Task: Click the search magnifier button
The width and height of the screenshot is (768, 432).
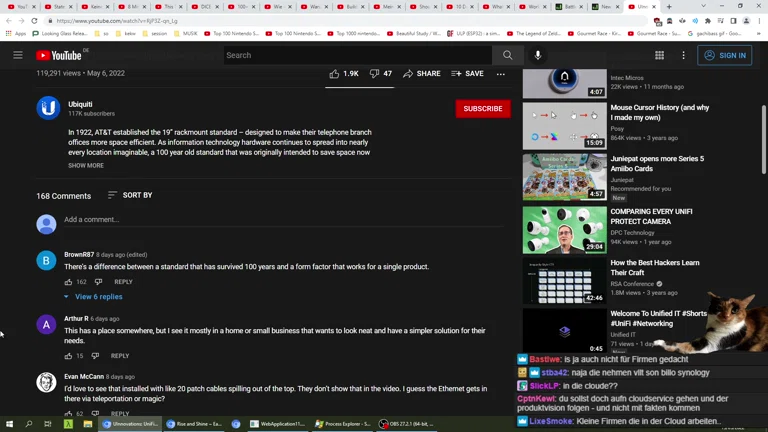Action: (x=507, y=55)
